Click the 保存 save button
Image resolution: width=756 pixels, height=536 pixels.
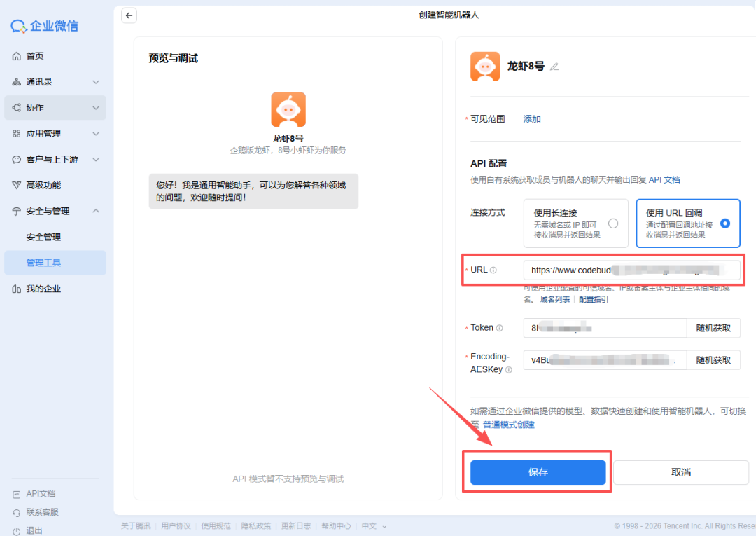[x=537, y=472]
